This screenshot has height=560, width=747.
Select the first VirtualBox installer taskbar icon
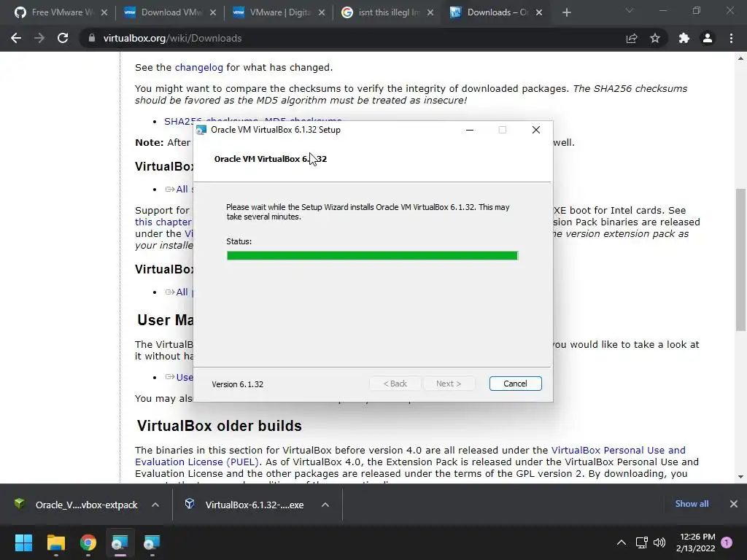pos(120,542)
